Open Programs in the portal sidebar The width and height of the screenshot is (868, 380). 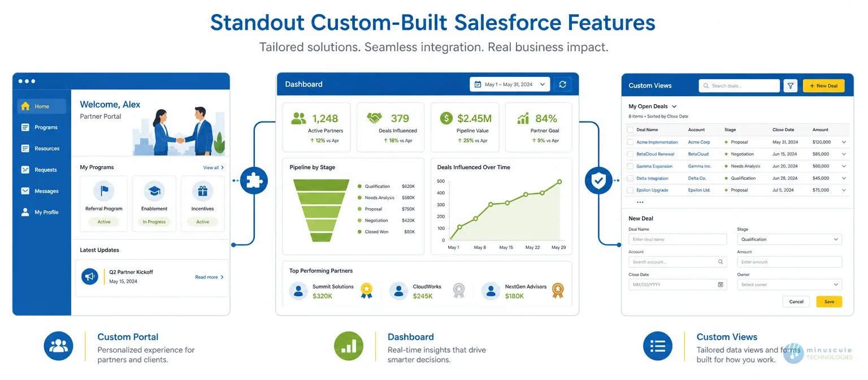coord(41,127)
